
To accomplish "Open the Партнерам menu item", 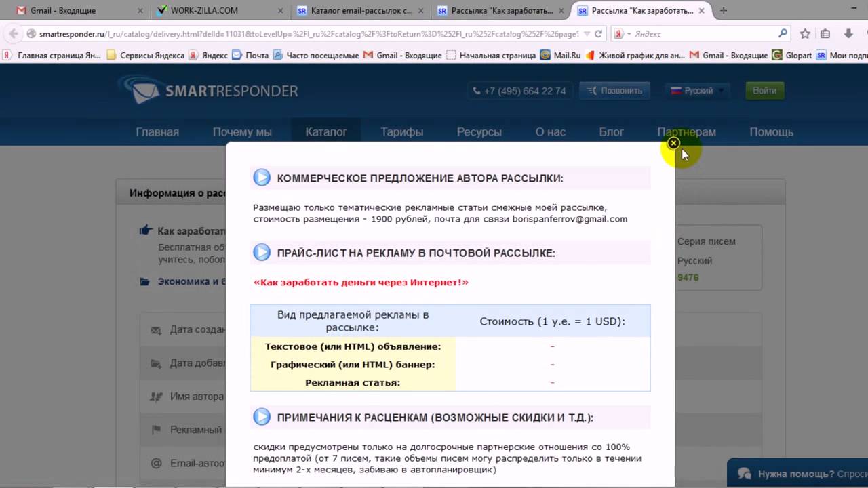I will [x=686, y=132].
